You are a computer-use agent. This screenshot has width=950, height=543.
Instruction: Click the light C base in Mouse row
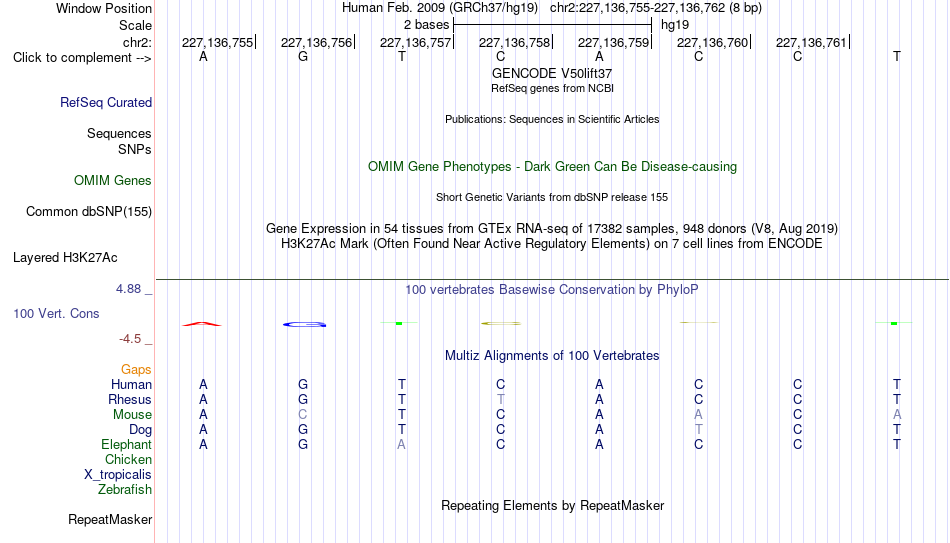[303, 415]
